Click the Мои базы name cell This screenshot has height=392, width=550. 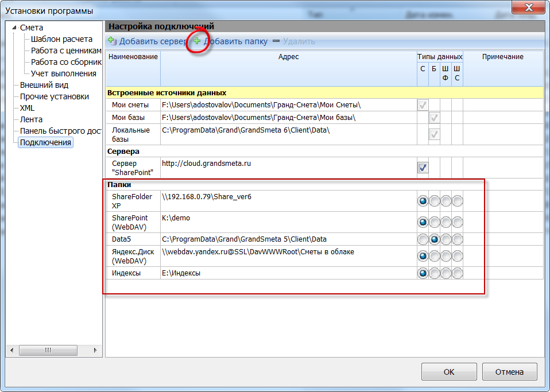(x=133, y=118)
